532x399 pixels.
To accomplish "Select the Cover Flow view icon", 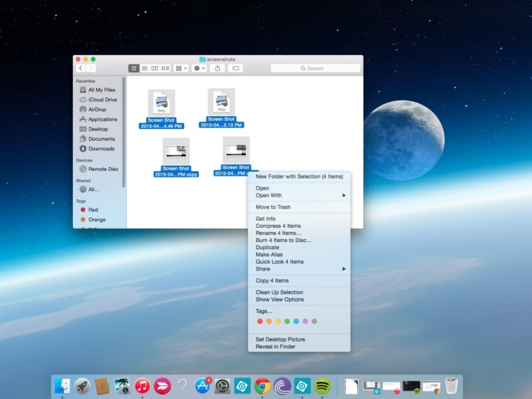I will click(x=166, y=68).
